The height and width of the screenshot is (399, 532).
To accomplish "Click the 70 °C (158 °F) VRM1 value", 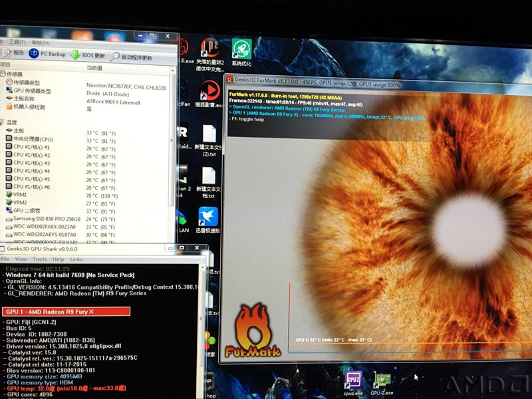I will [102, 196].
